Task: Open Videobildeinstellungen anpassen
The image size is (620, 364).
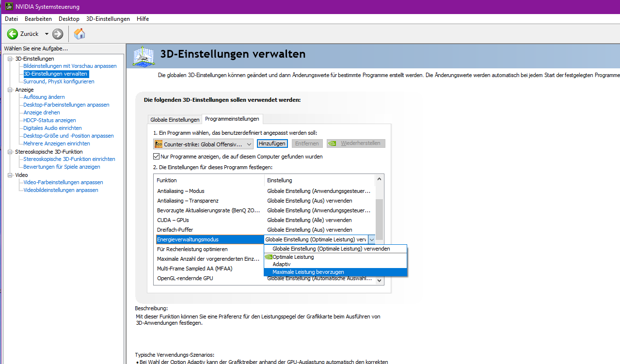Action: (x=61, y=190)
